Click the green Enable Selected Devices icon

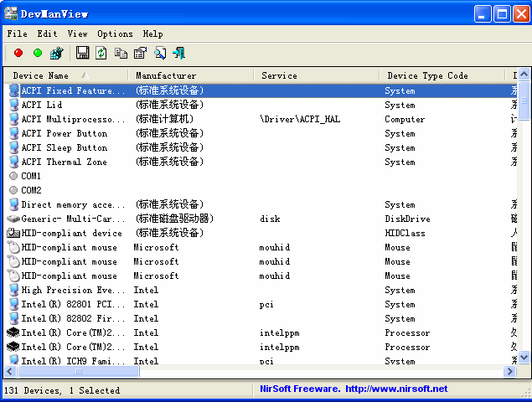[38, 53]
